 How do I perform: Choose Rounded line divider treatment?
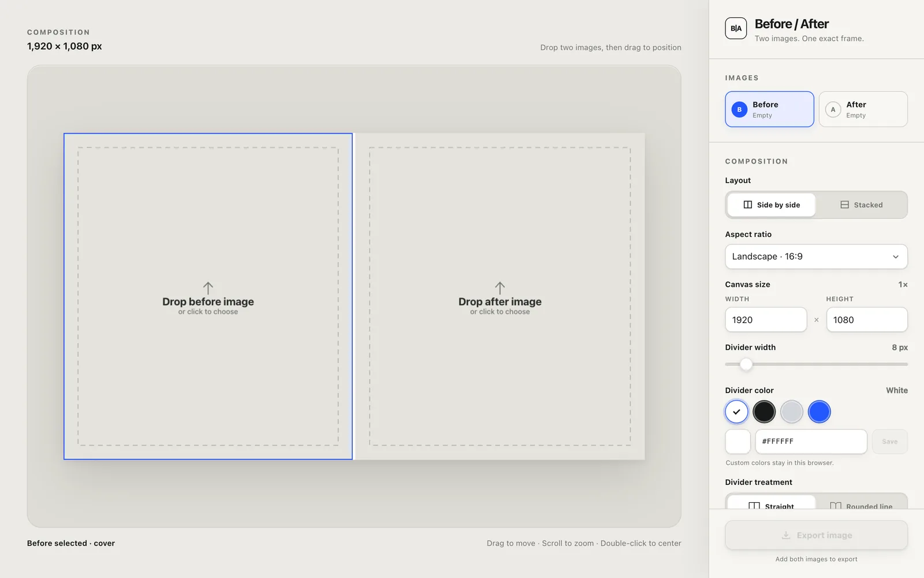coord(861,503)
